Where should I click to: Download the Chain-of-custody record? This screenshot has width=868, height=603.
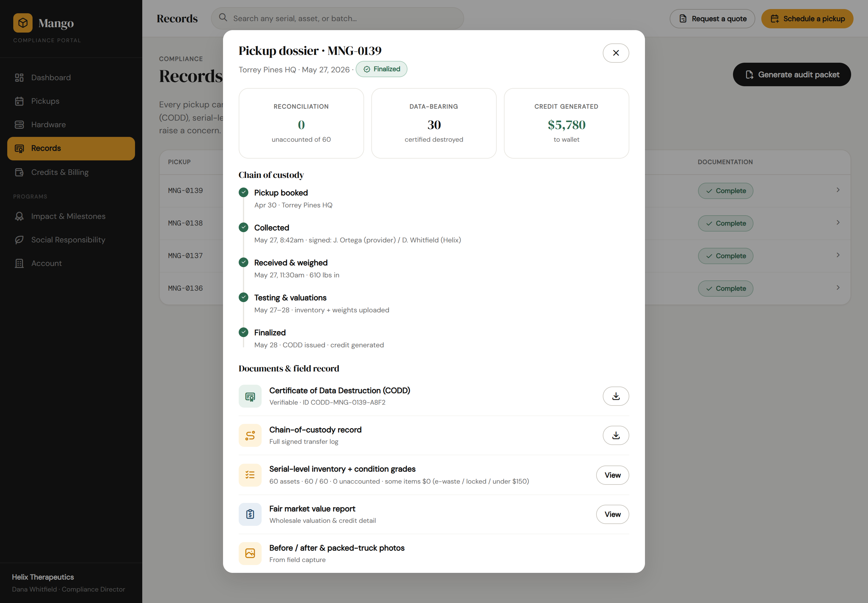click(616, 435)
